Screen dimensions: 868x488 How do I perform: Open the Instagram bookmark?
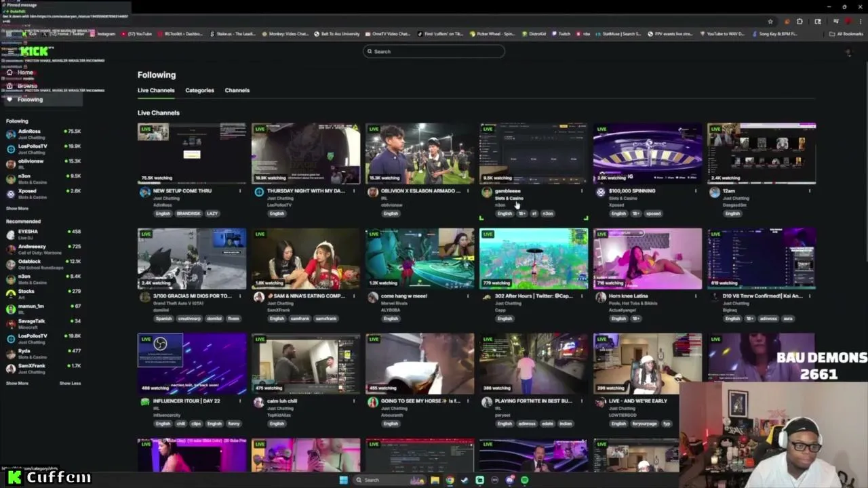click(x=102, y=34)
